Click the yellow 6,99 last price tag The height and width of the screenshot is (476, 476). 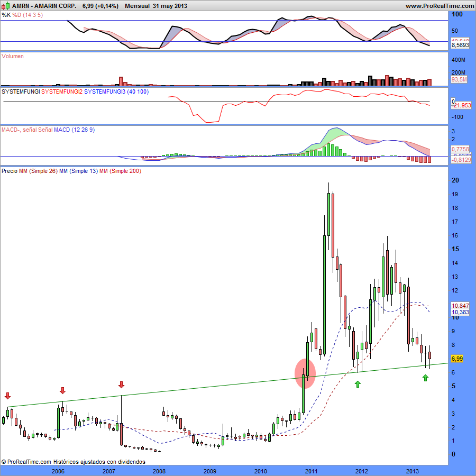[x=457, y=359]
